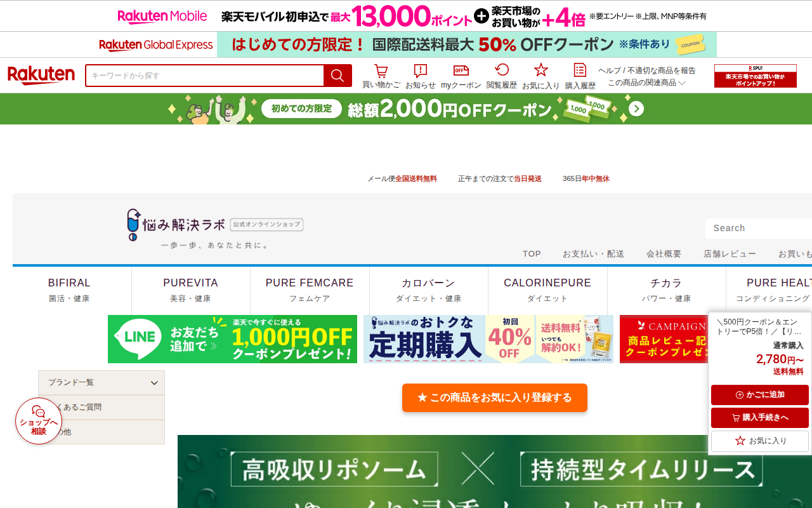Expand この商品の関連商品 dropdown
The width and height of the screenshot is (812, 508).
(646, 83)
